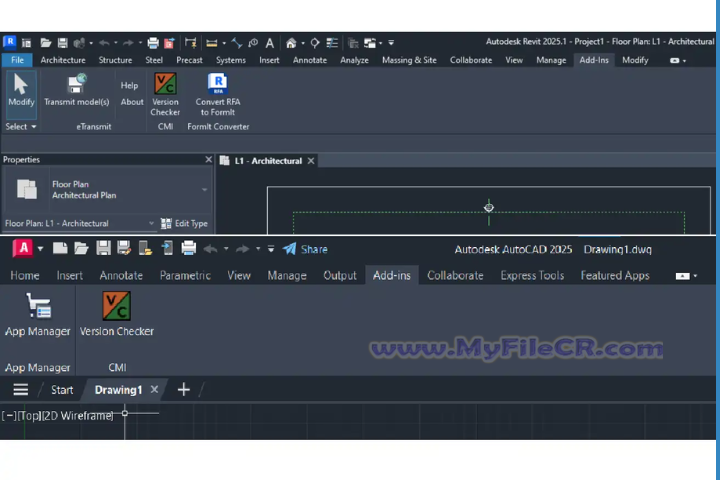Expand Revit Customize Quick Access Toolbar arrow
Screen dimensions: 720x480
[x=391, y=43]
